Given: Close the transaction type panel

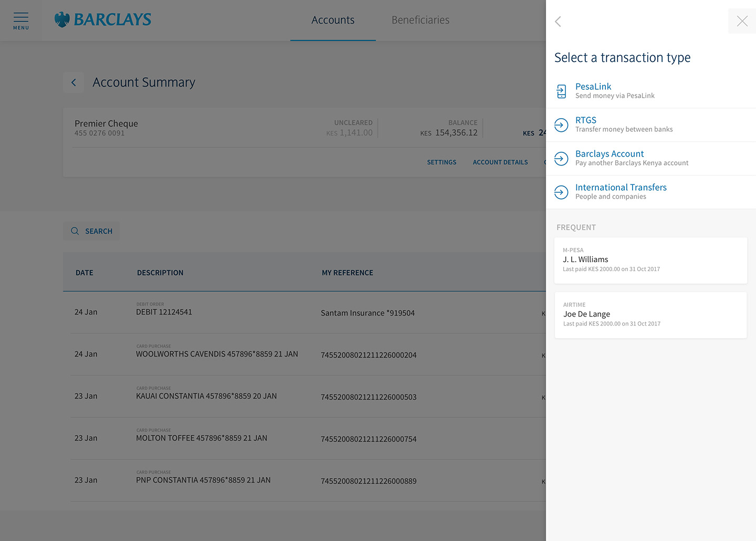Looking at the screenshot, I should click(742, 21).
